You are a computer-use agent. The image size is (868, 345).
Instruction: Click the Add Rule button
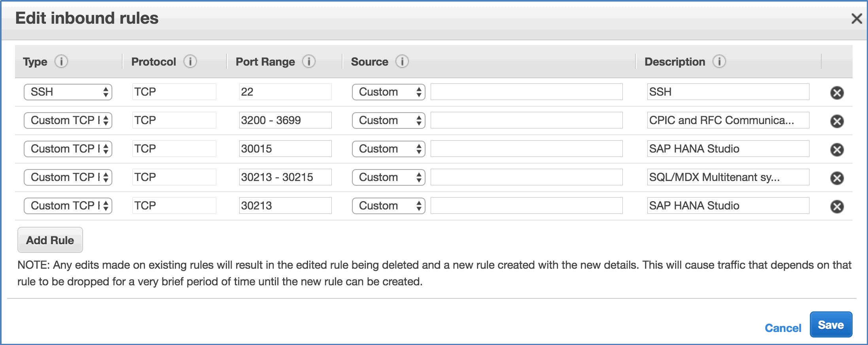pyautogui.click(x=50, y=240)
